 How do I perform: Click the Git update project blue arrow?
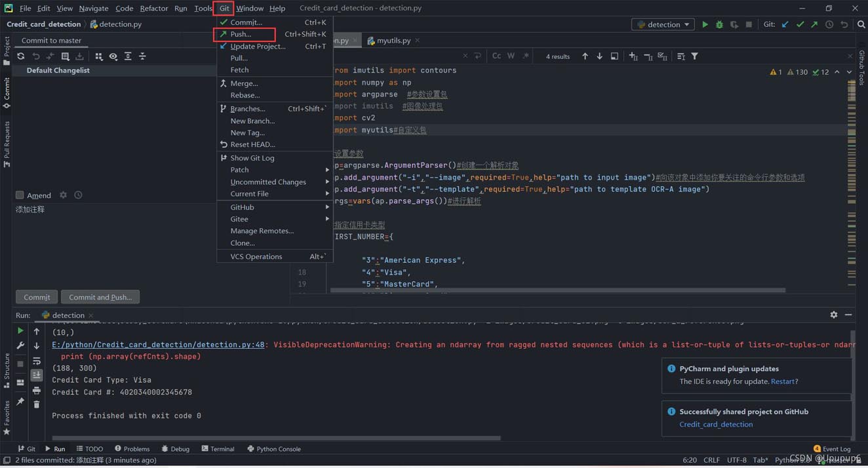785,25
